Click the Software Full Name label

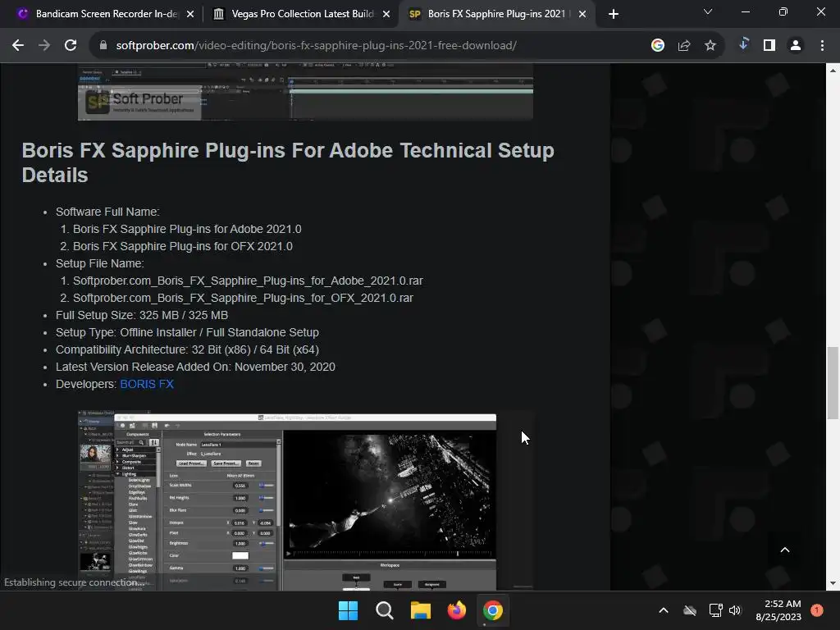click(x=107, y=212)
